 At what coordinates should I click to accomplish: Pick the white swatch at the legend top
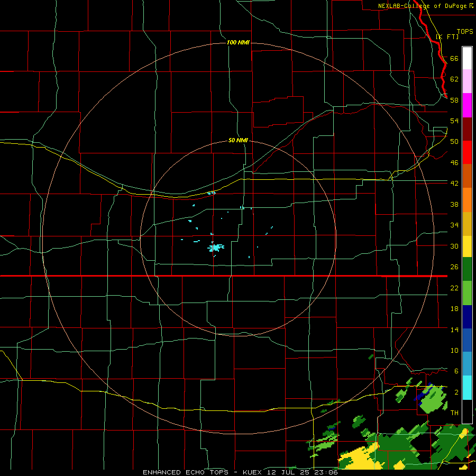click(x=467, y=58)
